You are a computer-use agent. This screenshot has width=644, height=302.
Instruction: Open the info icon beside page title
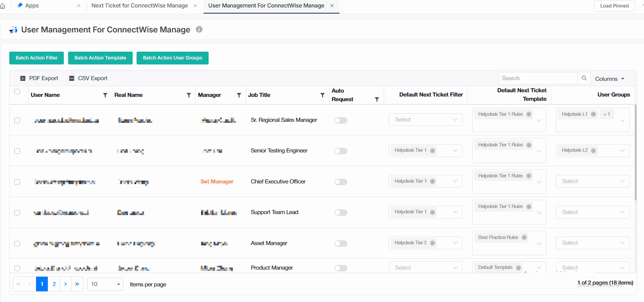point(199,30)
